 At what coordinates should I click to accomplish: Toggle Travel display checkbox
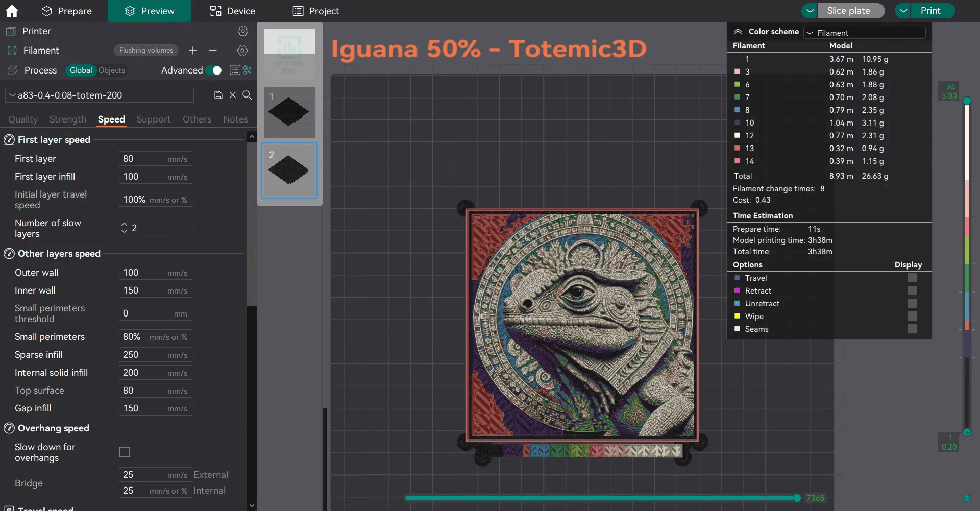pos(913,278)
